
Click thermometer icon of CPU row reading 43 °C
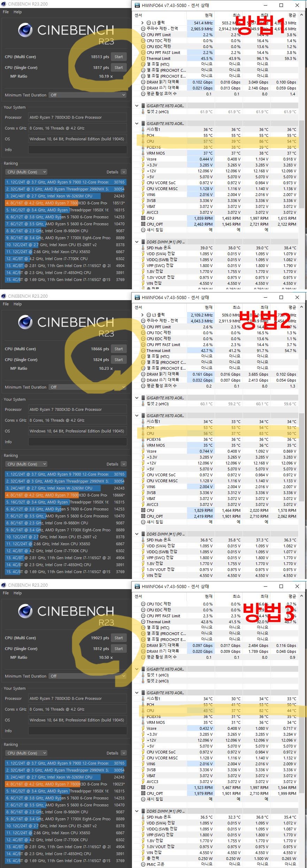(x=143, y=711)
